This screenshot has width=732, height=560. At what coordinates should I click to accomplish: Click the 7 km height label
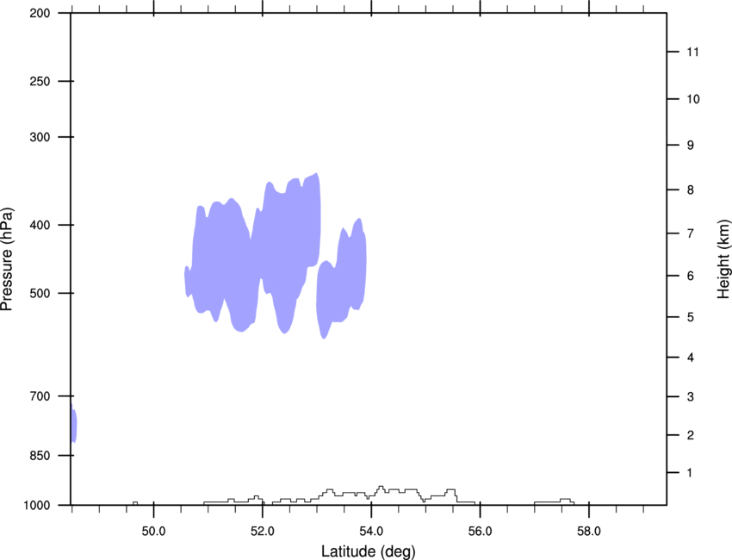[691, 233]
